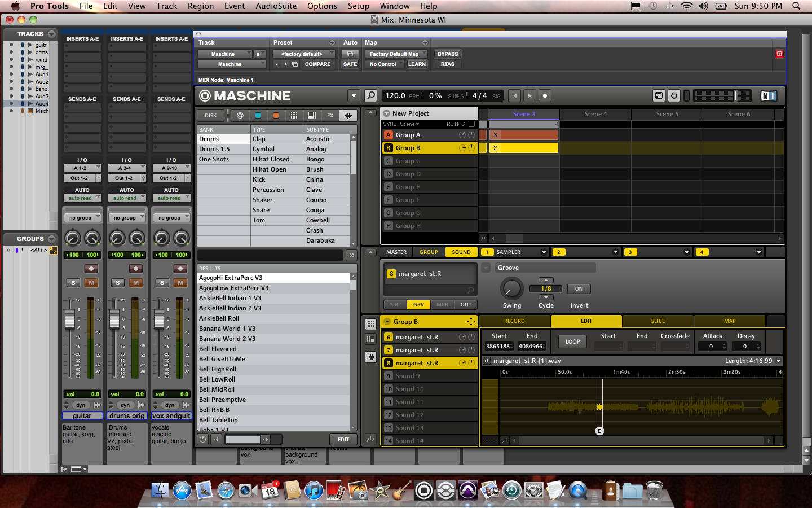Open the AudioSuite menu
The height and width of the screenshot is (508, 812).
pyautogui.click(x=276, y=6)
